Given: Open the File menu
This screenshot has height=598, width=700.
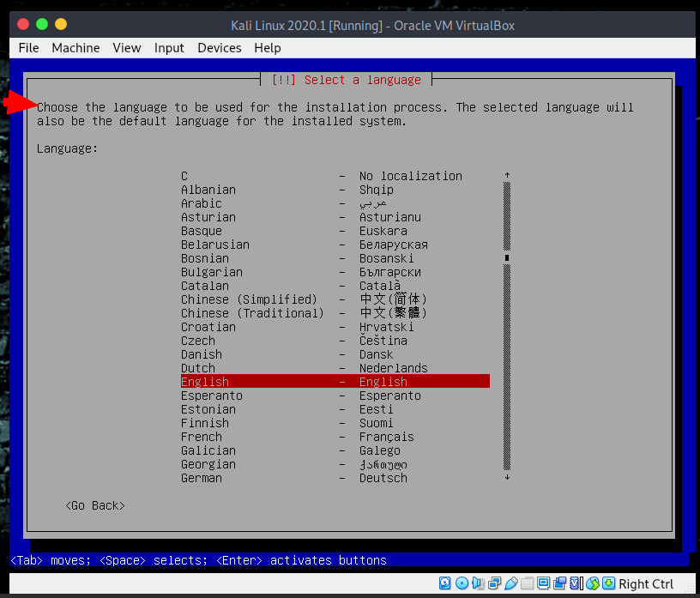Looking at the screenshot, I should coord(28,48).
